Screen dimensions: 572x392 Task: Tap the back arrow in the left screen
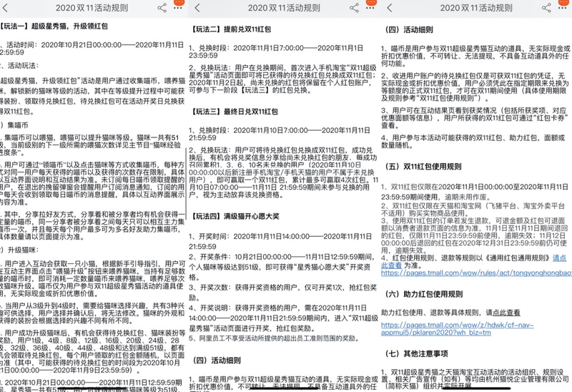click(5, 8)
